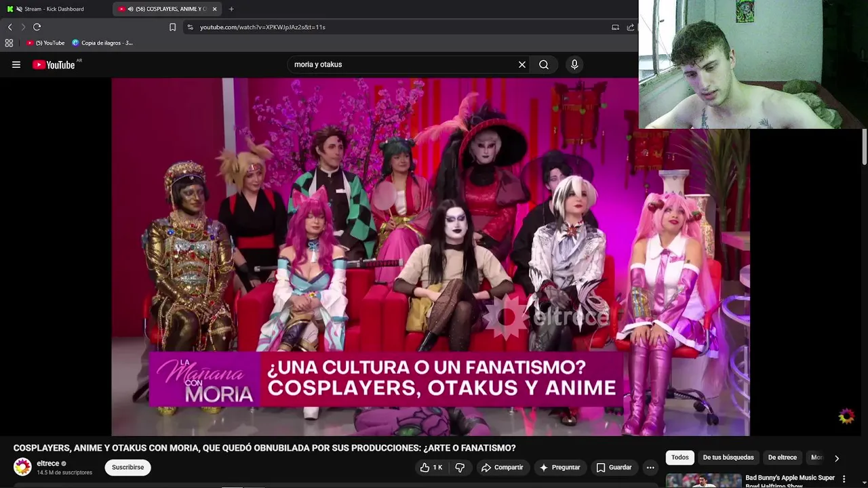Open site information icon in address bar
868x488 pixels.
[190, 27]
